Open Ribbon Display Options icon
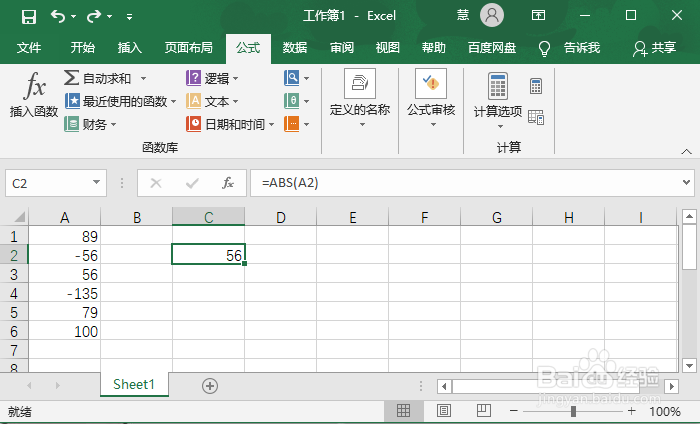The height and width of the screenshot is (424, 700). [538, 16]
